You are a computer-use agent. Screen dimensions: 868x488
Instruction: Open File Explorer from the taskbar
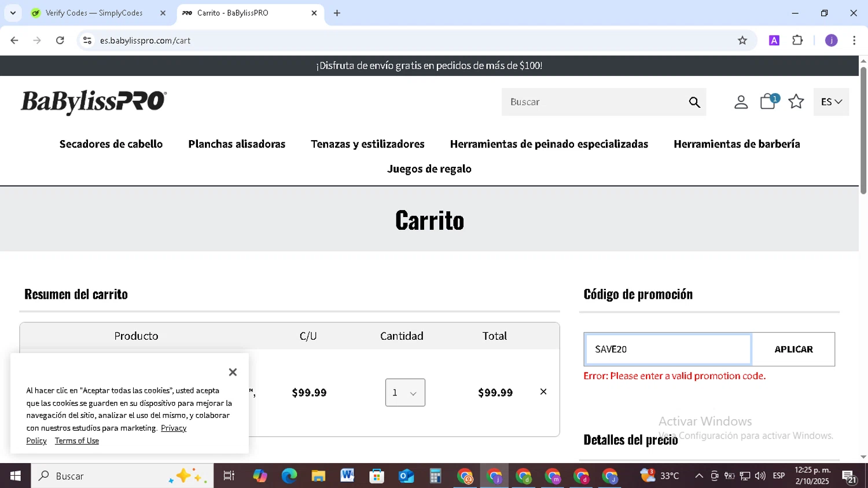(x=318, y=476)
